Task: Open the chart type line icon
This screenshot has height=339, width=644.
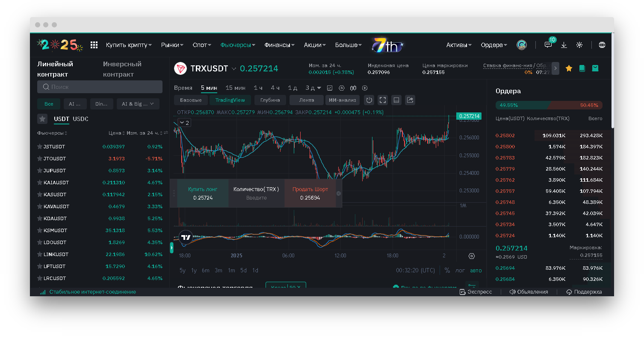Action: [x=330, y=88]
